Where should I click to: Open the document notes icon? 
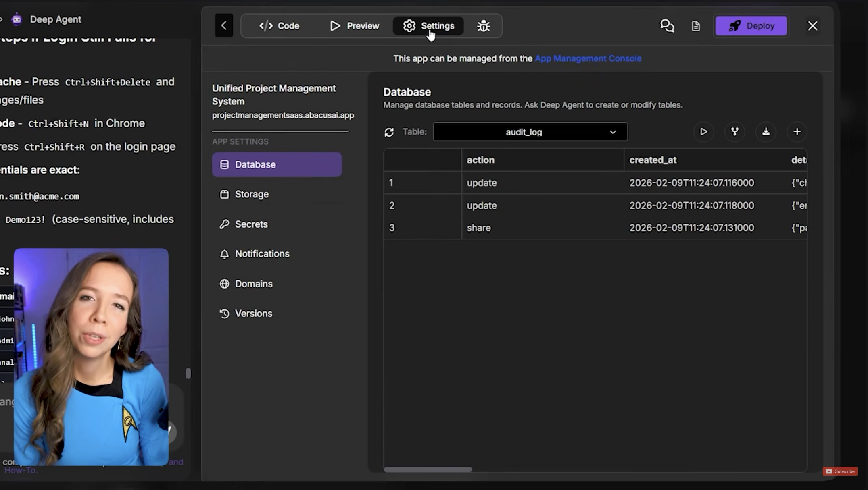(695, 26)
